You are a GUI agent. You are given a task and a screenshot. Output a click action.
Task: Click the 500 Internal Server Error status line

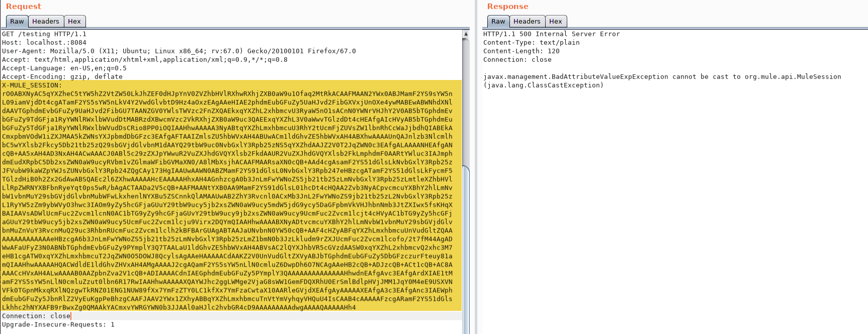[551, 34]
